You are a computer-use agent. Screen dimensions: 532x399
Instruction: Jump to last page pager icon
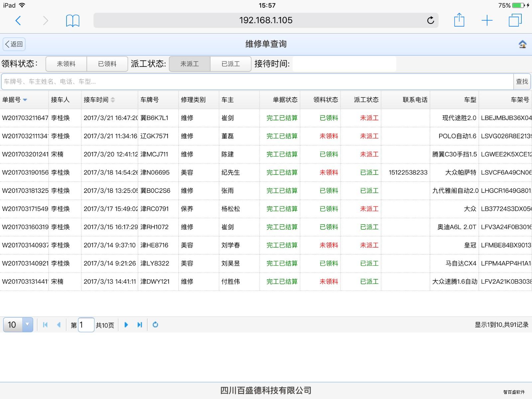click(140, 325)
